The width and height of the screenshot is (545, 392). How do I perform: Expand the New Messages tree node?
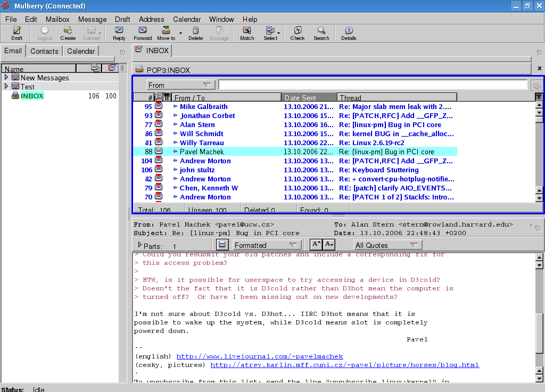click(6, 78)
